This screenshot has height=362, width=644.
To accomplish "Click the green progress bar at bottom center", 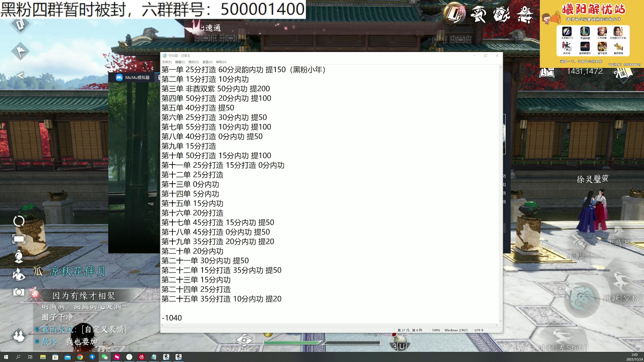I will 292,343.
